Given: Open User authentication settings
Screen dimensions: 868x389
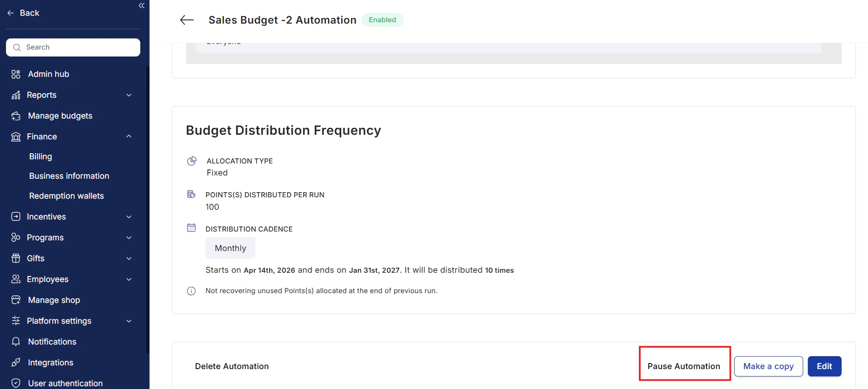Looking at the screenshot, I should (x=65, y=383).
